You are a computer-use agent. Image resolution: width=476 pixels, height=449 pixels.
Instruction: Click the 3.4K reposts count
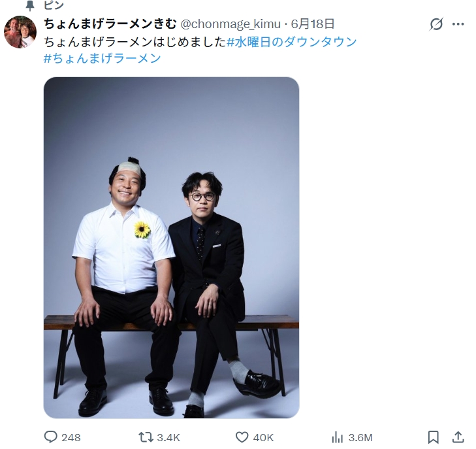tap(168, 437)
